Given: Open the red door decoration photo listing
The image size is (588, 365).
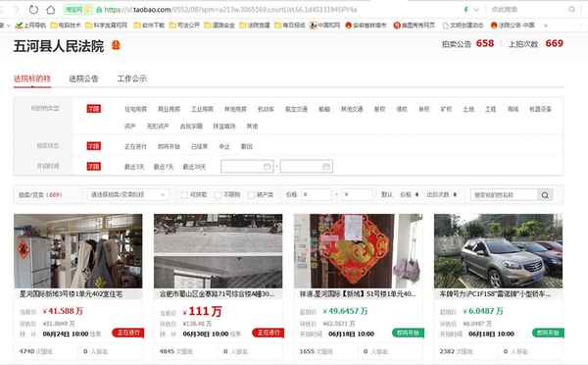Looking at the screenshot, I should (358, 251).
